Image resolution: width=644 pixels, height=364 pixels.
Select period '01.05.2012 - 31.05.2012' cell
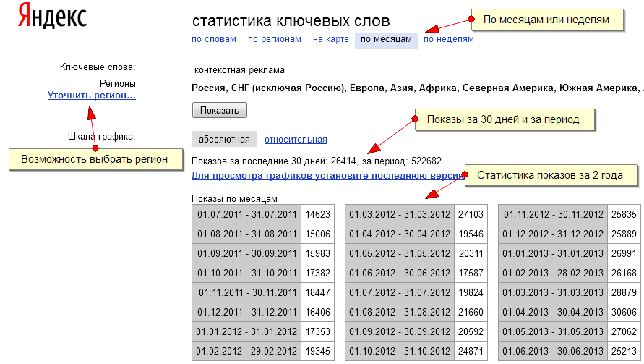click(400, 253)
